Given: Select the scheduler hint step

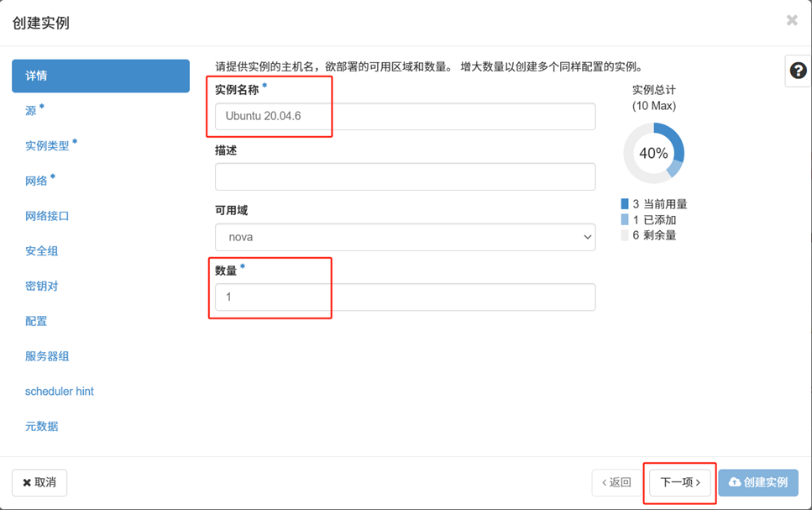Looking at the screenshot, I should coord(59,392).
